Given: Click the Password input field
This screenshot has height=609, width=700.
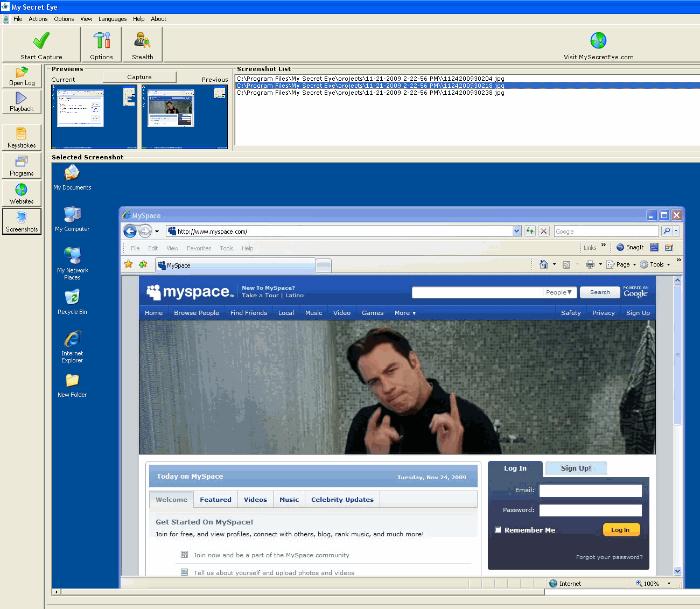Looking at the screenshot, I should click(591, 510).
